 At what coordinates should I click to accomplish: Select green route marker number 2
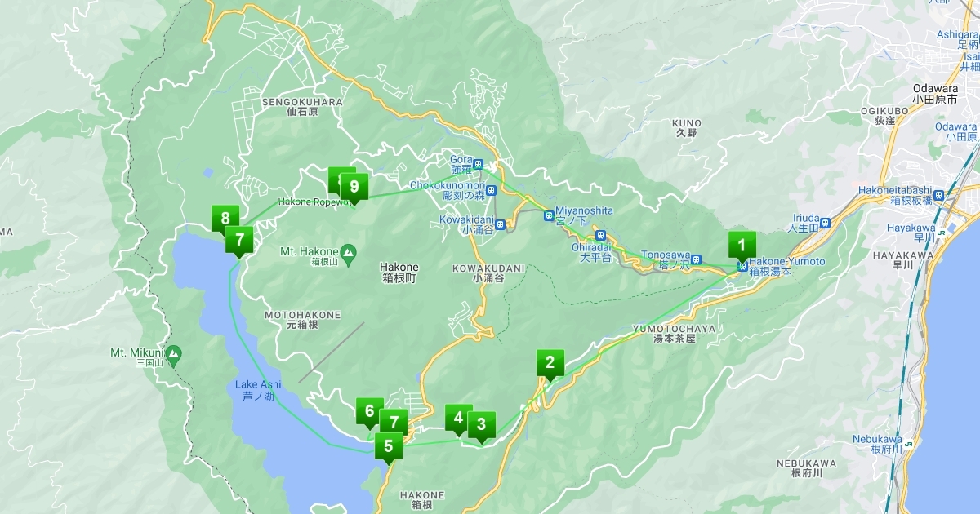pos(550,365)
